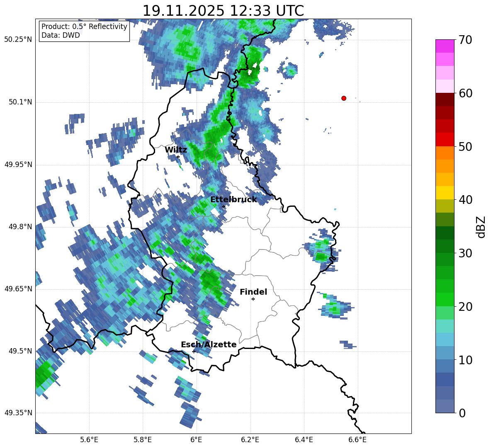The height and width of the screenshot is (448, 491).
Task: Click the colorbar value 60
Action: coord(465,93)
